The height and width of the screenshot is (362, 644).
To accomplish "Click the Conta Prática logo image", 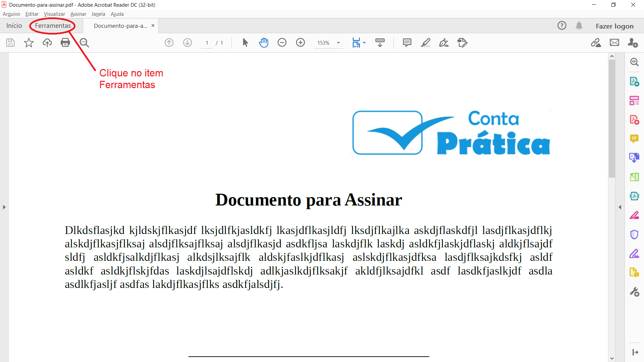I will click(451, 133).
